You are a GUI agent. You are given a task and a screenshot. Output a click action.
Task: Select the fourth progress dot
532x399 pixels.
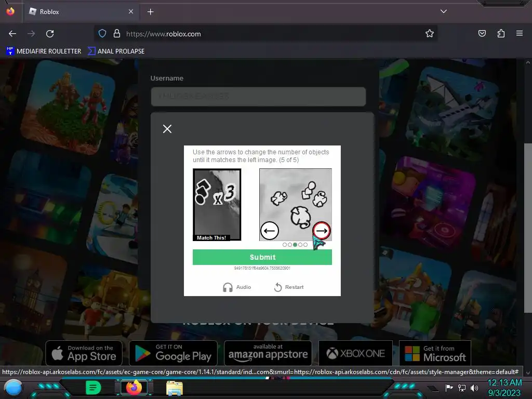pyautogui.click(x=300, y=245)
